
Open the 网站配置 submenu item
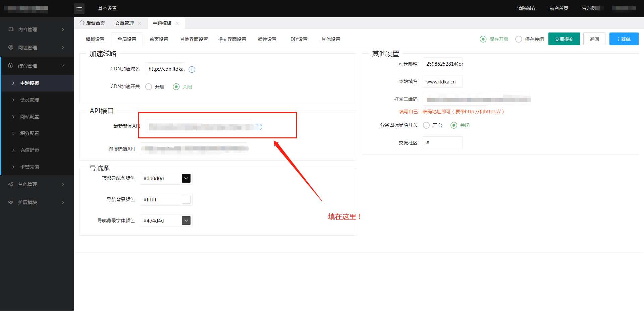[x=38, y=117]
